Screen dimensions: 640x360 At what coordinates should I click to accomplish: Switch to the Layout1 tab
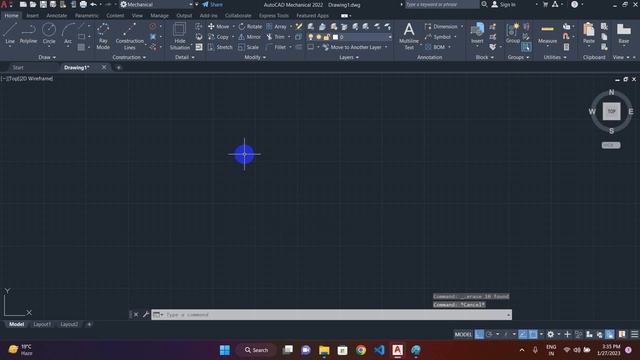pyautogui.click(x=42, y=324)
